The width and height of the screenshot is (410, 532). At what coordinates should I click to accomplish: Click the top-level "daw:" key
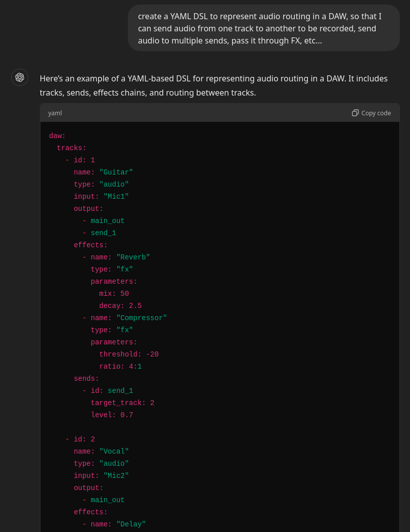tap(57, 136)
